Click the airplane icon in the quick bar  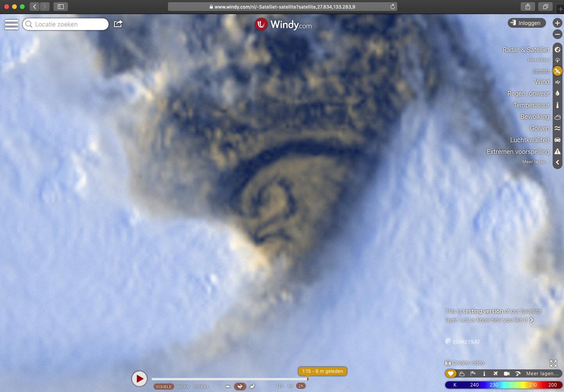pos(495,374)
